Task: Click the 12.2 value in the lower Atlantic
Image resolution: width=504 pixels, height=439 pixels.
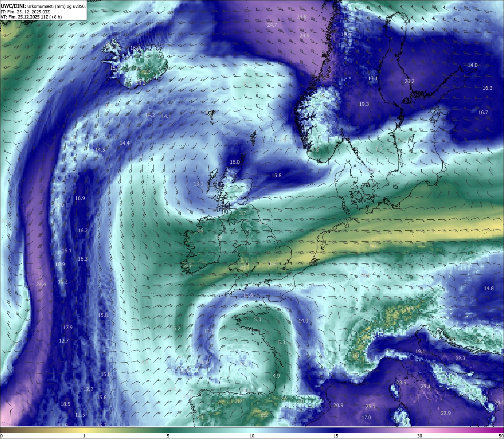Action: (88, 389)
